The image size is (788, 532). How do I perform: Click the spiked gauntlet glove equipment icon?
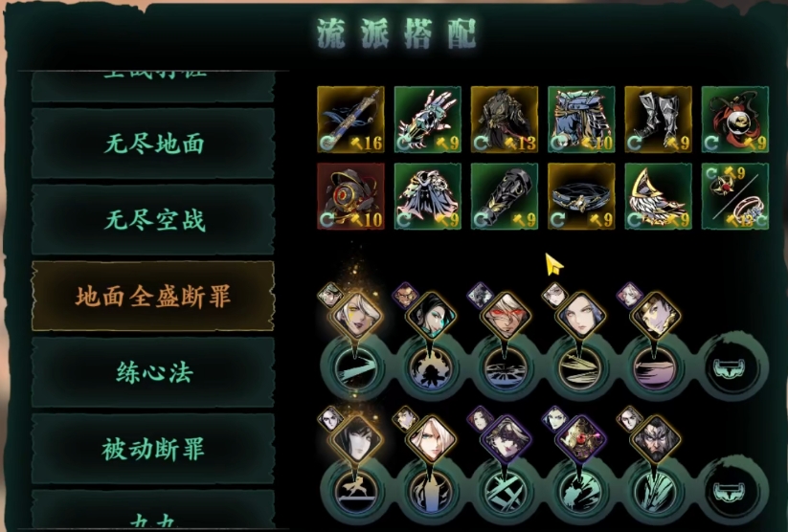coord(428,119)
